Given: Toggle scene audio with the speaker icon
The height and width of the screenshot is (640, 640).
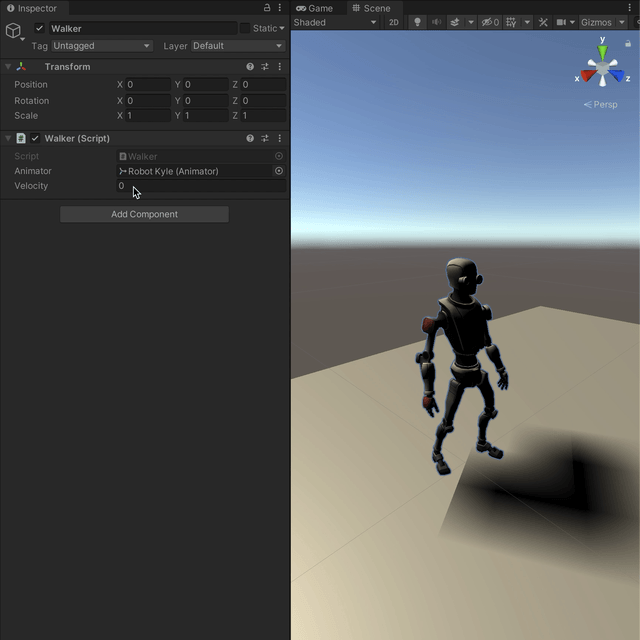Looking at the screenshot, I should (x=436, y=22).
